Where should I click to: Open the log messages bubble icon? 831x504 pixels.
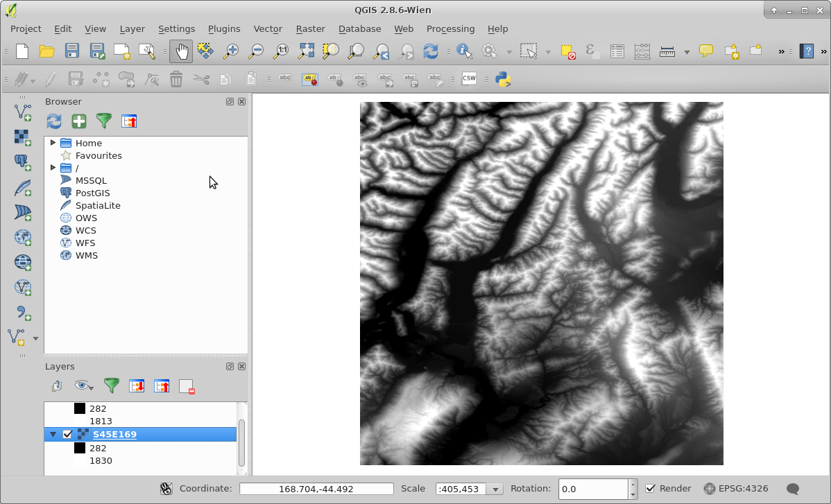[x=793, y=489]
